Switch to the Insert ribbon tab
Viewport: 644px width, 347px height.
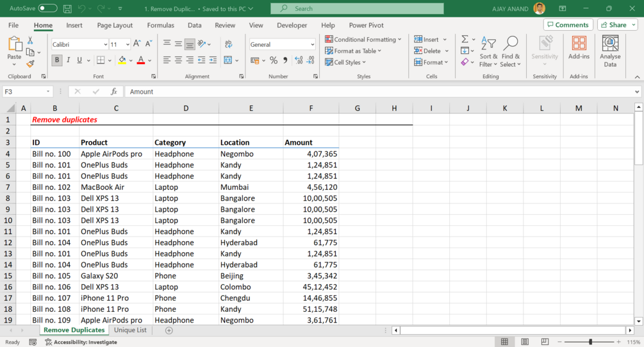coord(74,25)
